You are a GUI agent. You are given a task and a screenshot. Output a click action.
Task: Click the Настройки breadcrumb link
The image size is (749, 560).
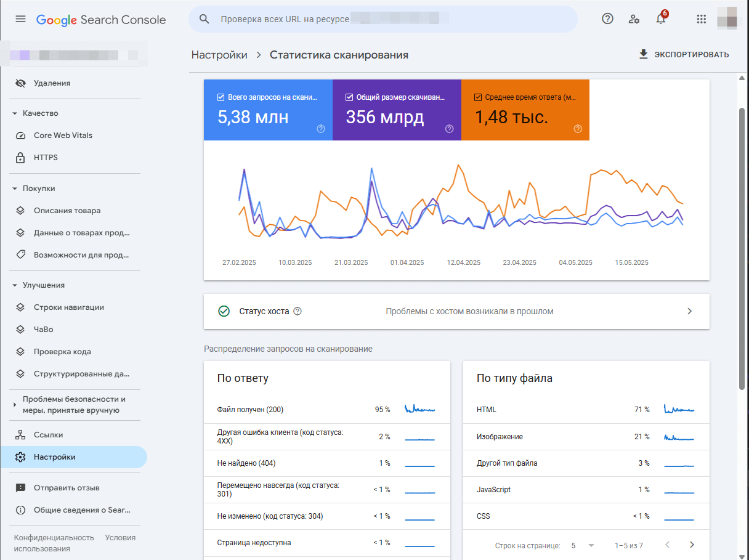219,55
